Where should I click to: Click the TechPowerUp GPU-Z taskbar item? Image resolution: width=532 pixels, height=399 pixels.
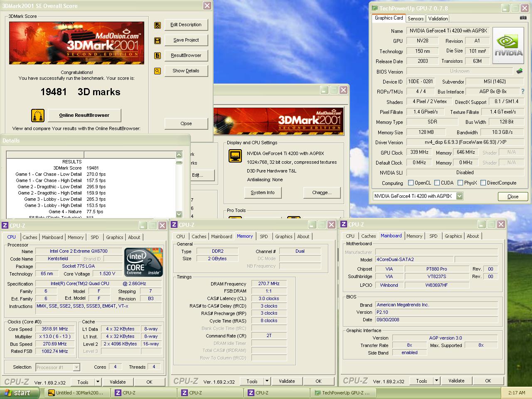pyautogui.click(x=343, y=393)
